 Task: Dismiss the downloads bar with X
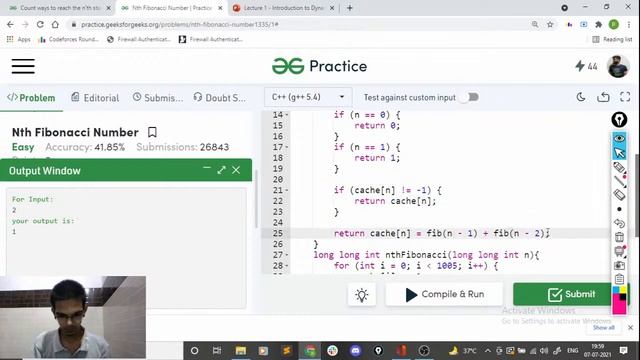(630, 327)
